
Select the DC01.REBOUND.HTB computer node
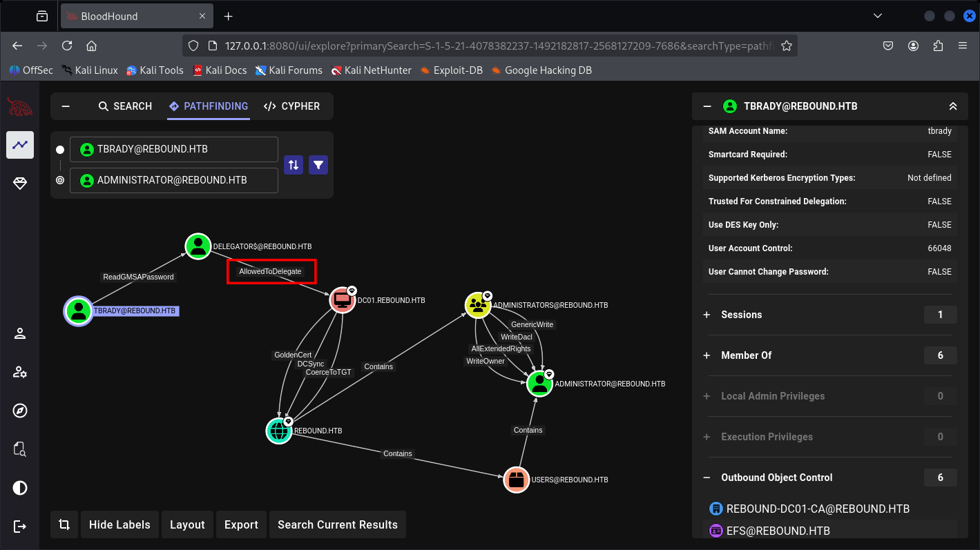click(342, 300)
